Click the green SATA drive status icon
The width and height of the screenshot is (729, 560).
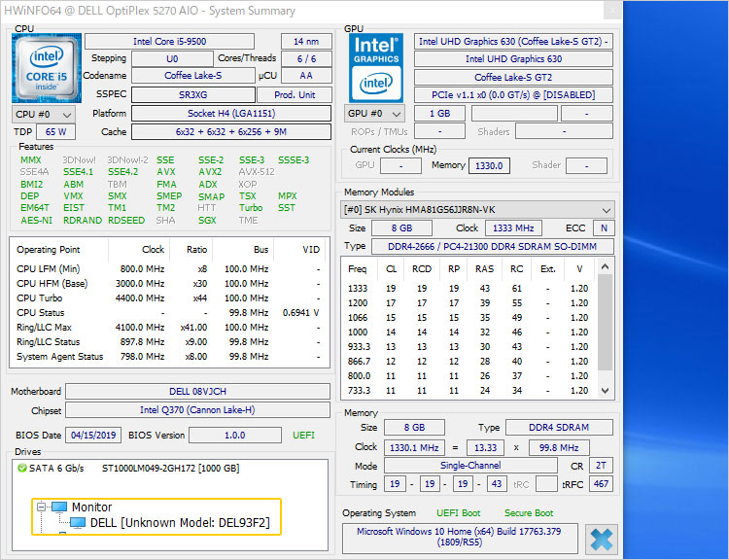(21, 468)
